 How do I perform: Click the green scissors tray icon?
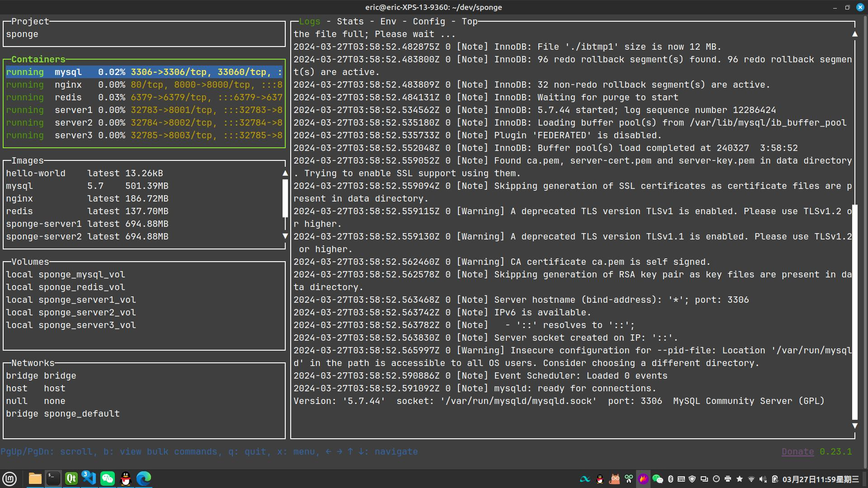(x=629, y=479)
